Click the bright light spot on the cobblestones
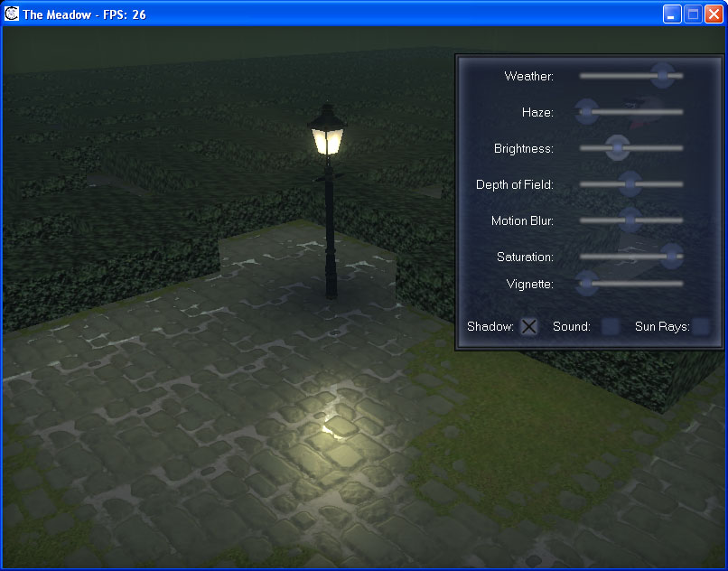The image size is (728, 571). tap(332, 430)
